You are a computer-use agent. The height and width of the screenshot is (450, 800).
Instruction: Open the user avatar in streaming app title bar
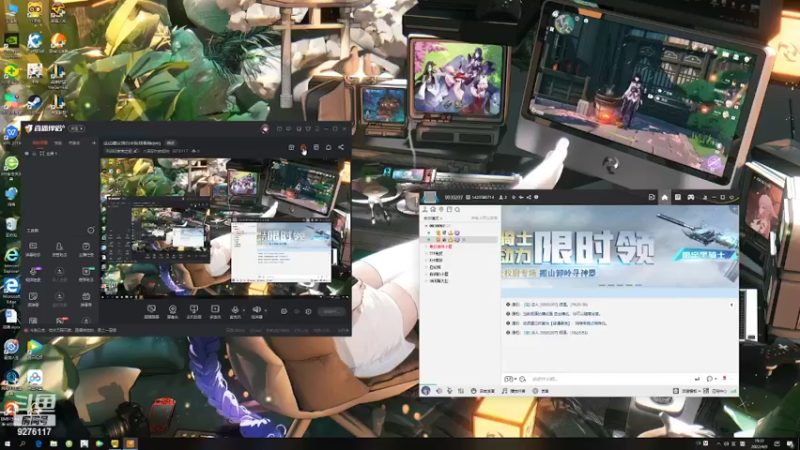coord(265,129)
